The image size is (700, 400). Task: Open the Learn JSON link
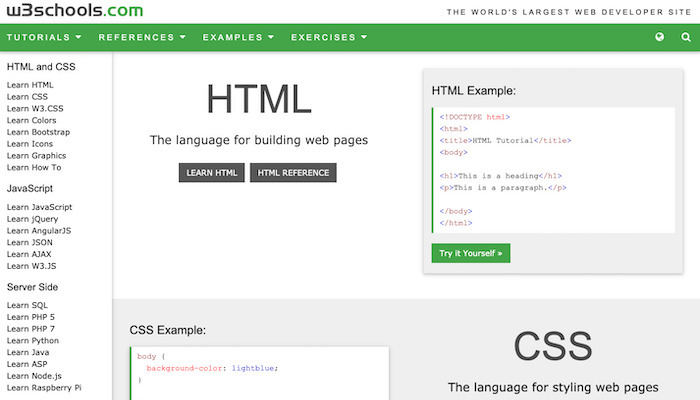pos(29,242)
